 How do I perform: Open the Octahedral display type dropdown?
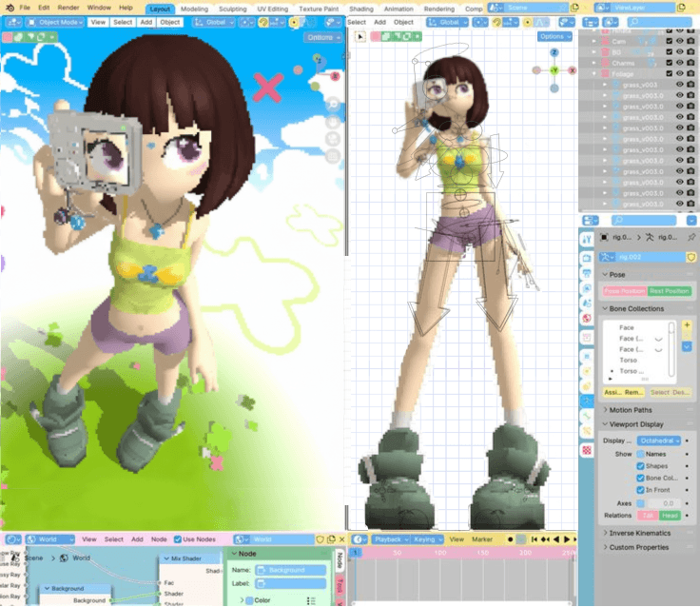(x=659, y=441)
